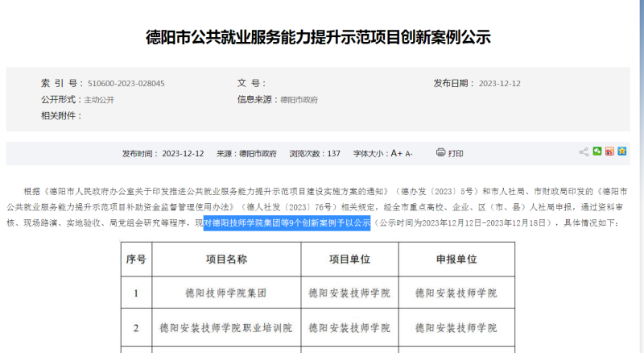Click row 2 申报单位 cell 德阳安装技师学院
644x353 pixels.
[456, 328]
